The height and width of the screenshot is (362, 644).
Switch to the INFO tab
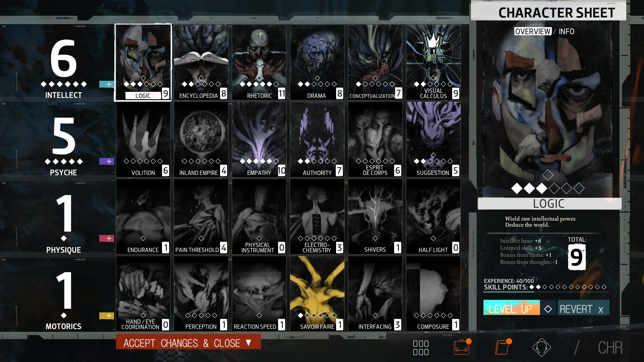[x=567, y=32]
